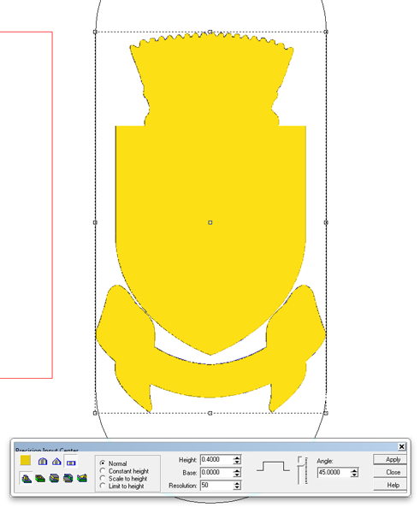Click the Angle input field
Viewport: 420px width, 513px height.
pyautogui.click(x=334, y=473)
